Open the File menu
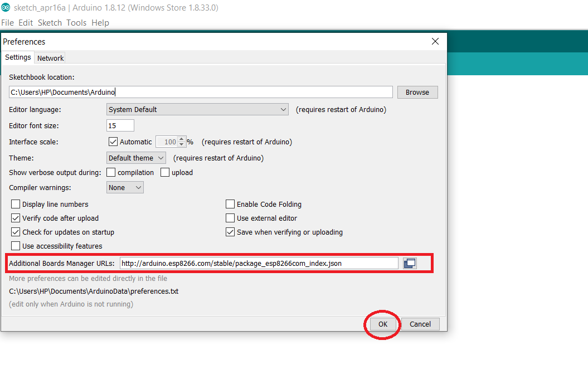588x379 pixels. tap(7, 23)
